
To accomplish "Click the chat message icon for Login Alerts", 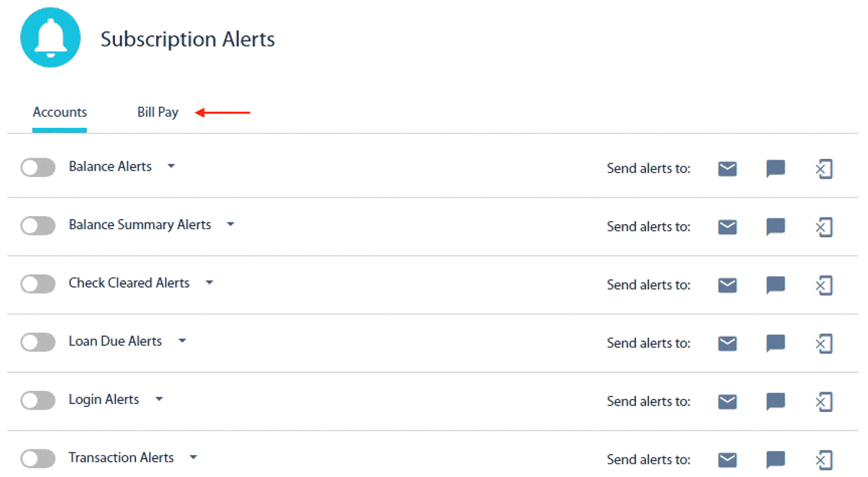I will tap(774, 401).
